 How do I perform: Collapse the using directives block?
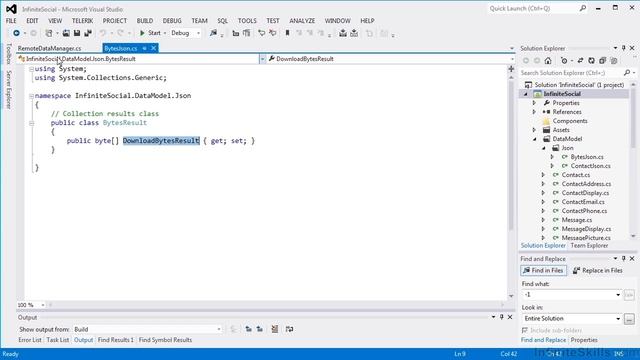(x=31, y=69)
